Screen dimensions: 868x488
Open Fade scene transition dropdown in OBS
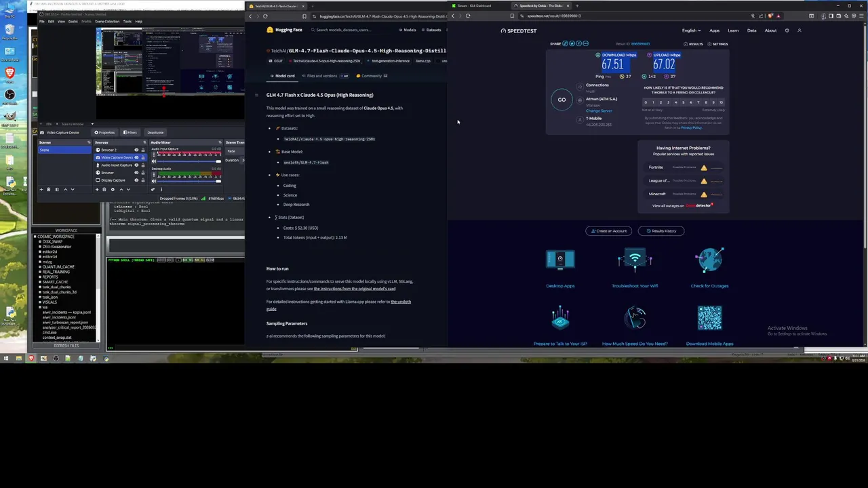pyautogui.click(x=235, y=151)
